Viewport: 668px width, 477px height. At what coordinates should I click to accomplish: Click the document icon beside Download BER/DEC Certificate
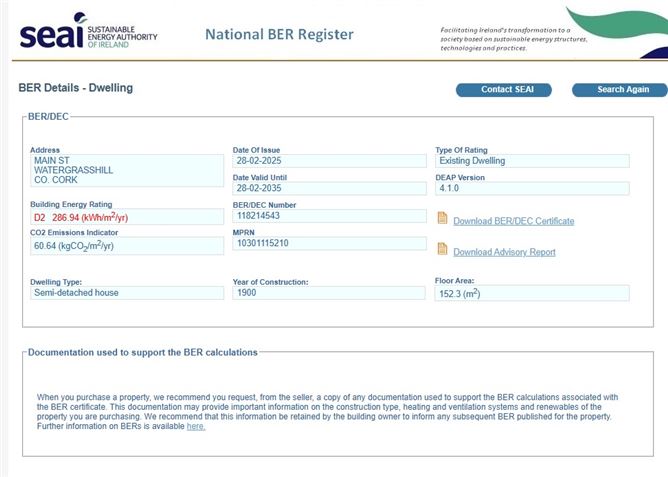pyautogui.click(x=442, y=218)
